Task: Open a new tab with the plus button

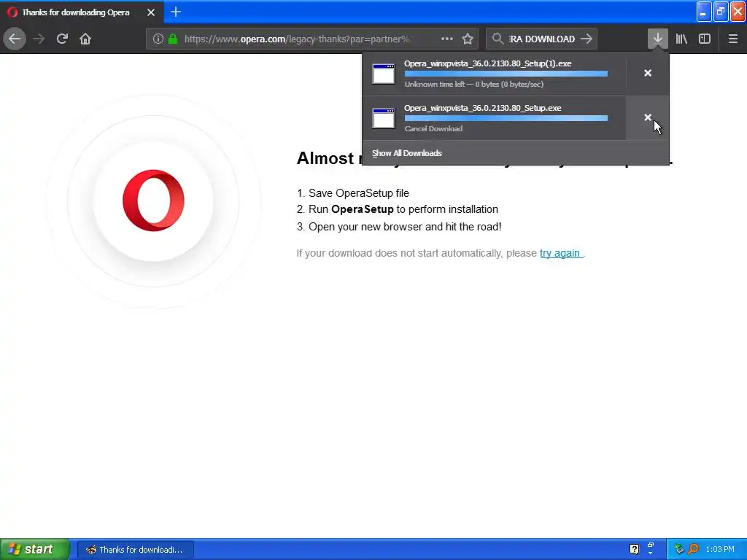Action: pos(176,12)
